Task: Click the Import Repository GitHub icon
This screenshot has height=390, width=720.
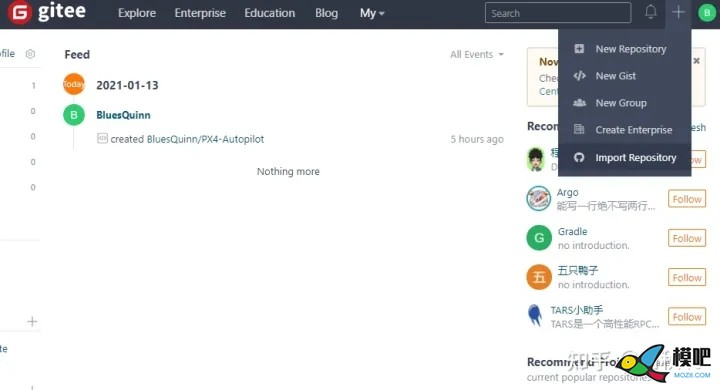Action: coord(579,158)
